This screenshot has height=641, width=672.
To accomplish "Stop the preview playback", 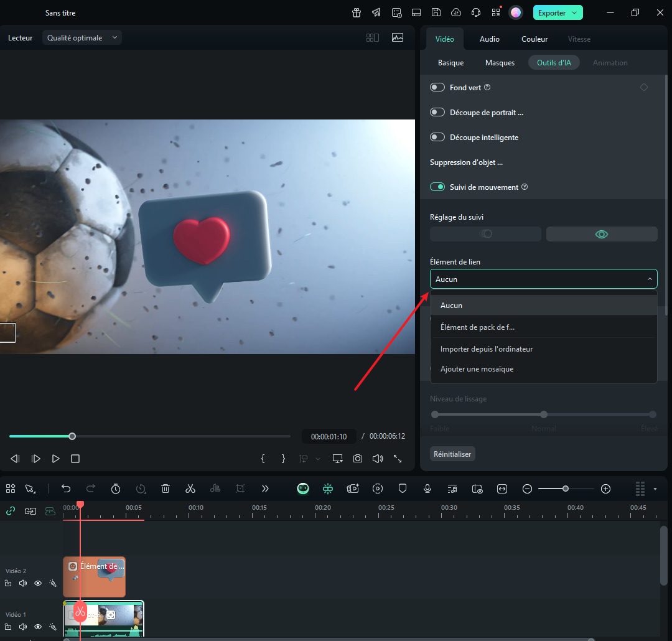I will coord(75,459).
